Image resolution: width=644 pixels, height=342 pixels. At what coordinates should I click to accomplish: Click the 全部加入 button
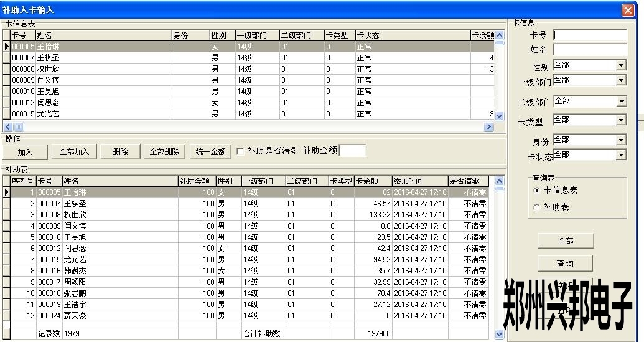[x=74, y=151]
